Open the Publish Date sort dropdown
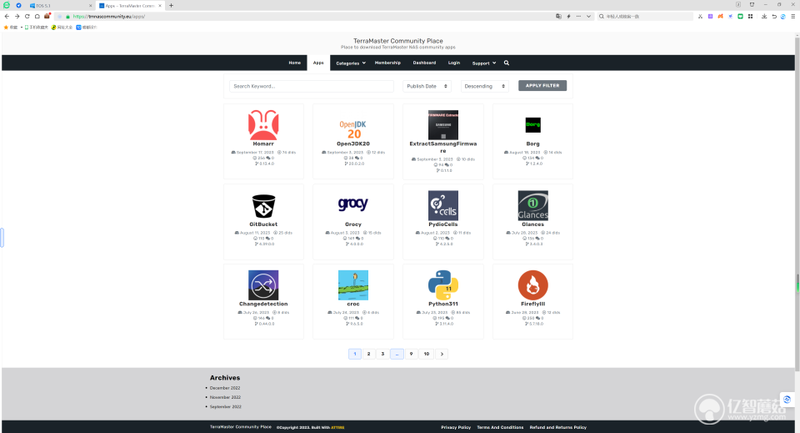800x433 pixels. [427, 86]
